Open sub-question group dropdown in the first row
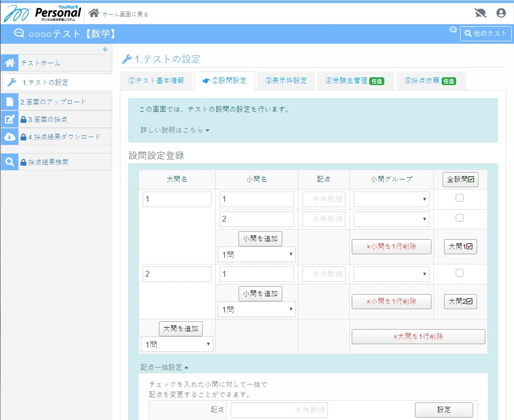This screenshot has height=420, width=514. 391,199
